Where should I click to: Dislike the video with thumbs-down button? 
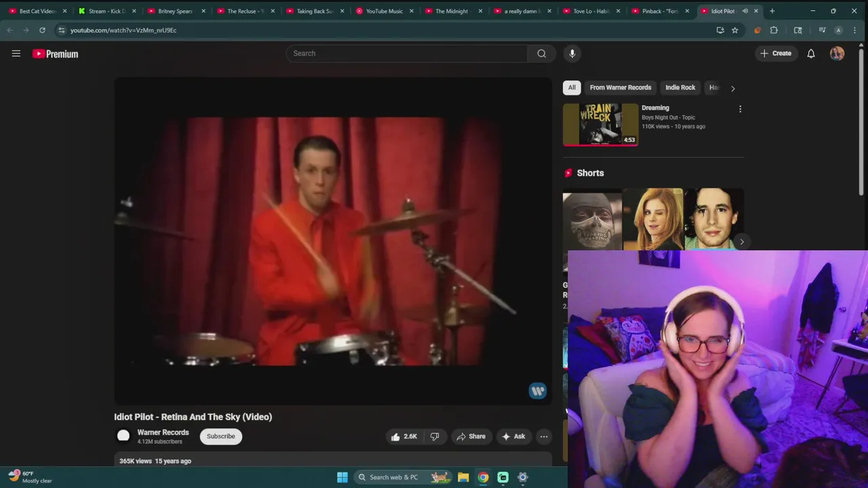pyautogui.click(x=435, y=436)
